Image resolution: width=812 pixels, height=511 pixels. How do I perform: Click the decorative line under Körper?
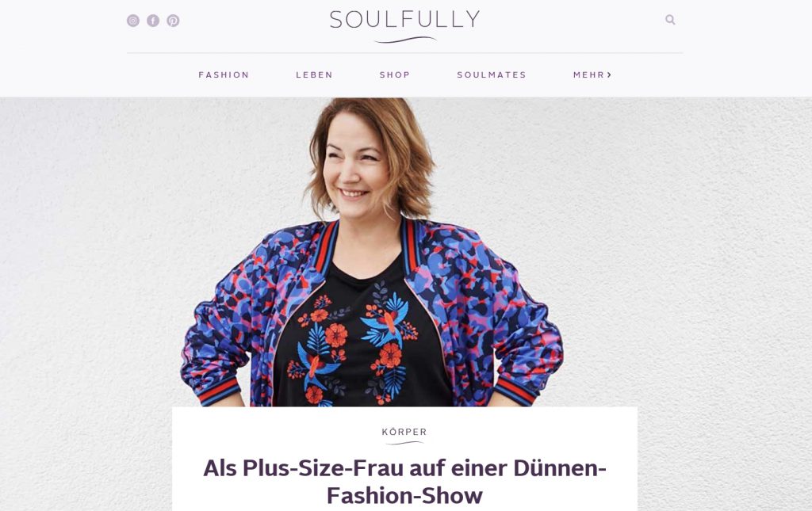tap(404, 443)
